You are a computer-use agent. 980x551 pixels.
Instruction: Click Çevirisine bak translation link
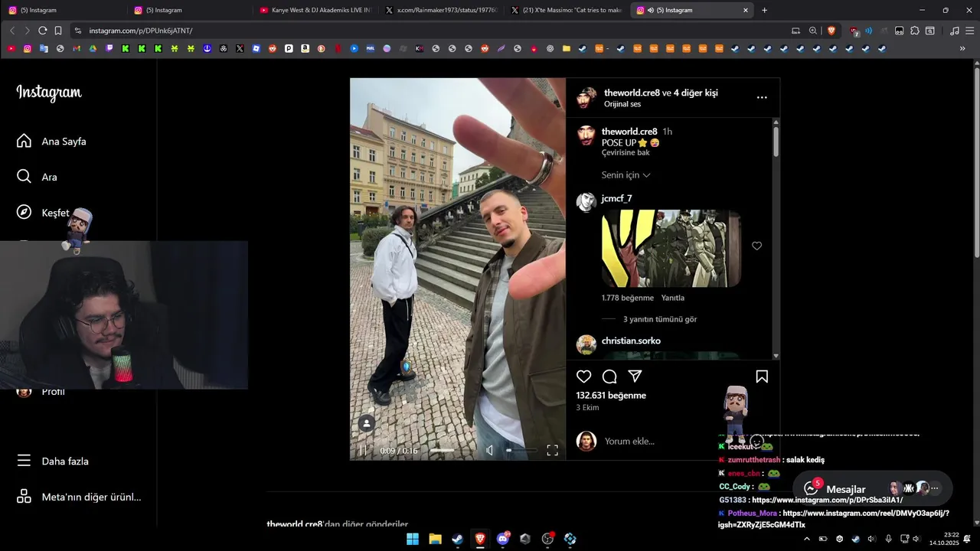(x=626, y=152)
